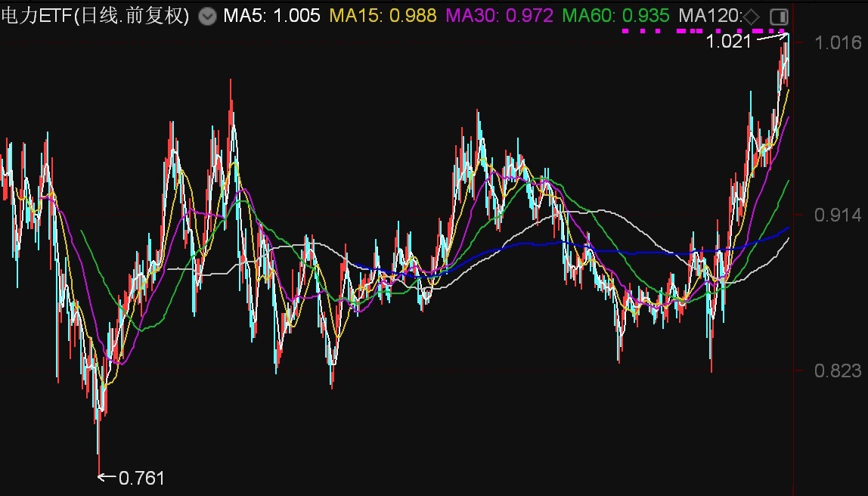The width and height of the screenshot is (868, 496).
Task: Select the MA30: 0.972 indicator label
Action: click(x=499, y=15)
